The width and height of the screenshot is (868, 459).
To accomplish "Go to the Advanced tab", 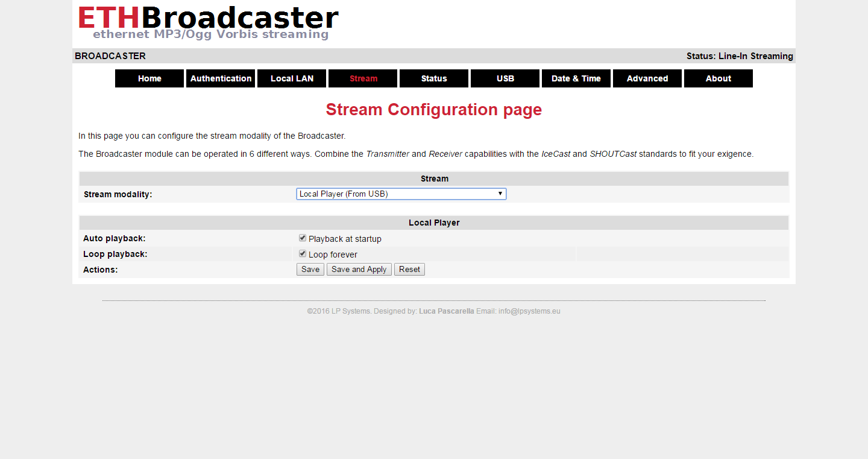I will (x=647, y=78).
